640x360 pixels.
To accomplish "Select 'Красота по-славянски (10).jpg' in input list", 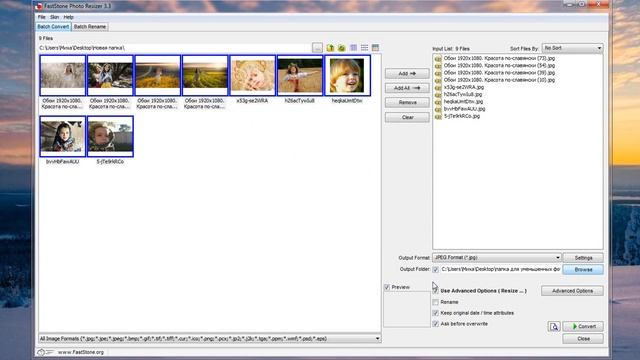I will (x=499, y=80).
